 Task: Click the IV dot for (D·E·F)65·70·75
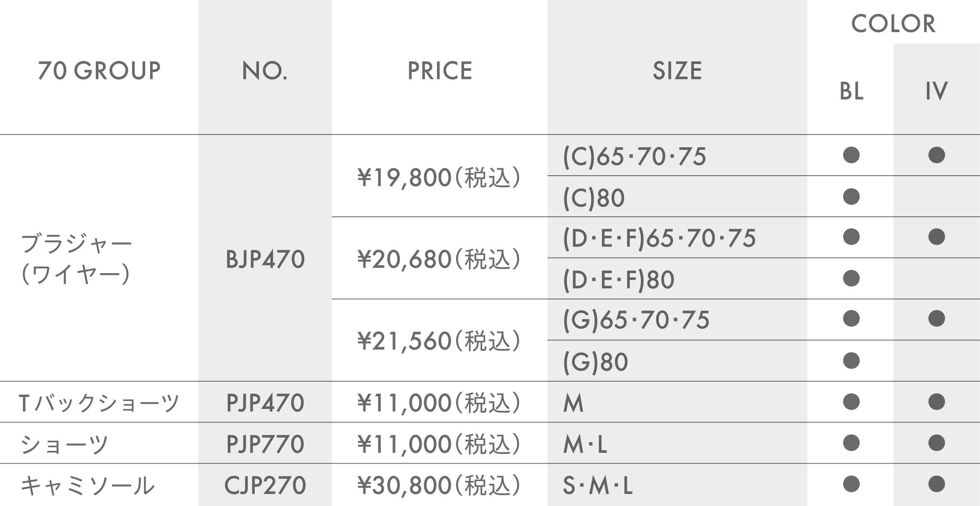tap(936, 237)
